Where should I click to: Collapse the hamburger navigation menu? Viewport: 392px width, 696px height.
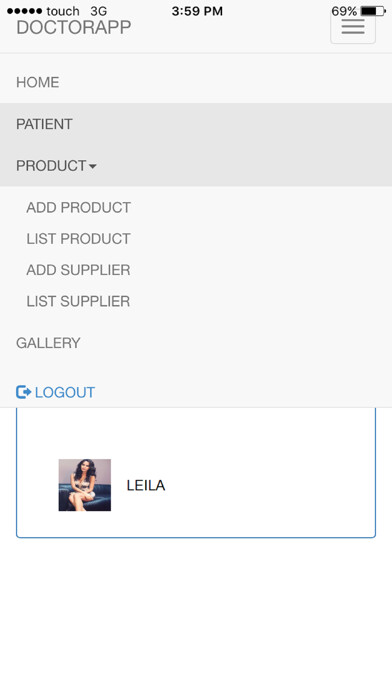[x=353, y=28]
